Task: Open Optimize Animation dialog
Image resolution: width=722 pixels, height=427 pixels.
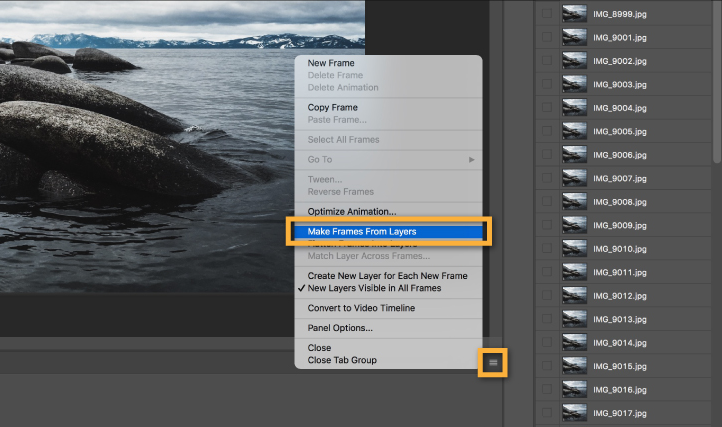Action: (352, 211)
